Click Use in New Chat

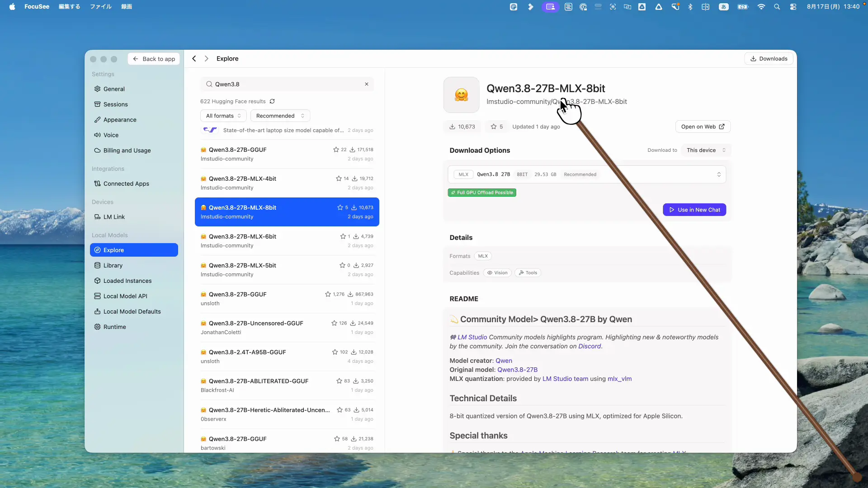(694, 210)
